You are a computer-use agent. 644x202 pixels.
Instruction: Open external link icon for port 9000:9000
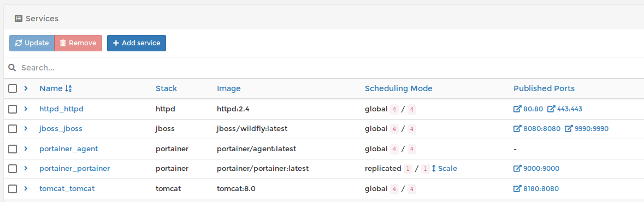coord(517,168)
